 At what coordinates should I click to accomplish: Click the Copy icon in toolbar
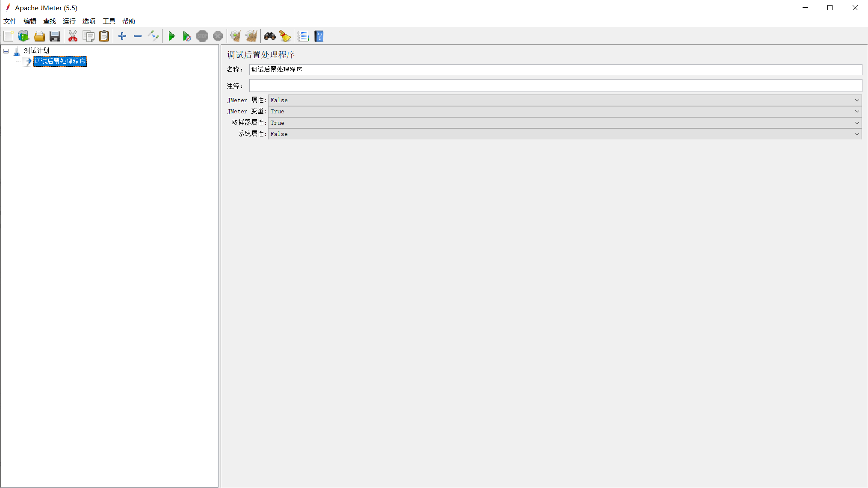89,36
